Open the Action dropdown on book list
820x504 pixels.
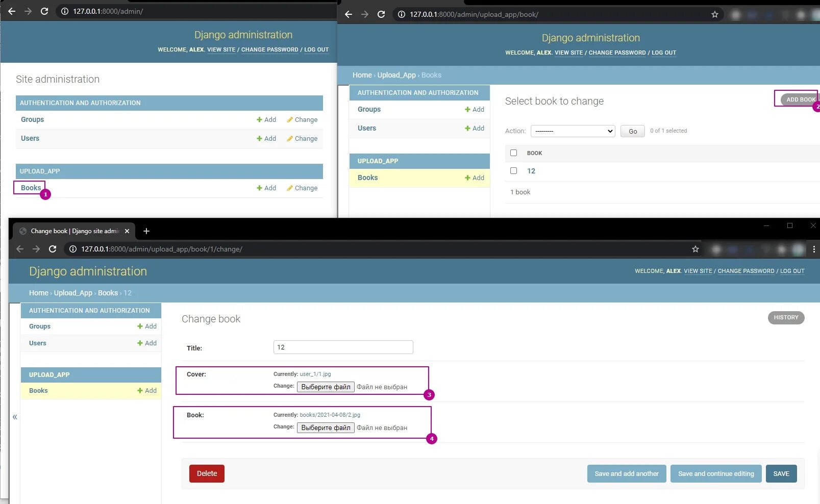pyautogui.click(x=573, y=131)
